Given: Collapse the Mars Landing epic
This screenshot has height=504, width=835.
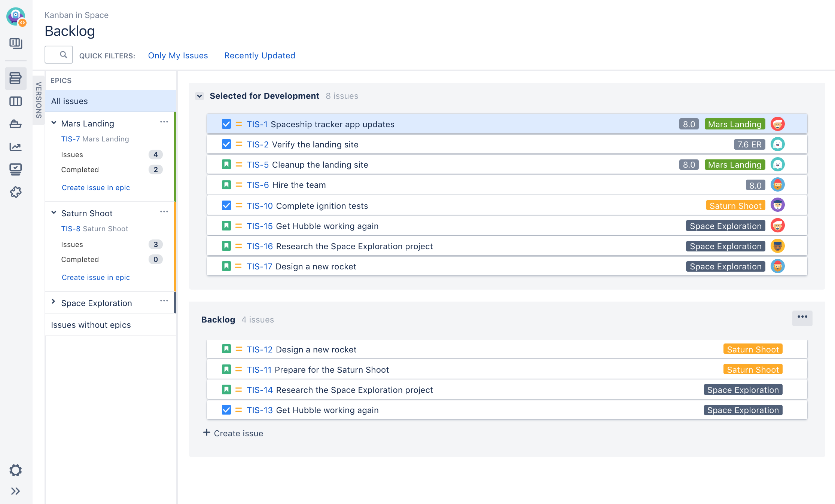Looking at the screenshot, I should pos(54,123).
